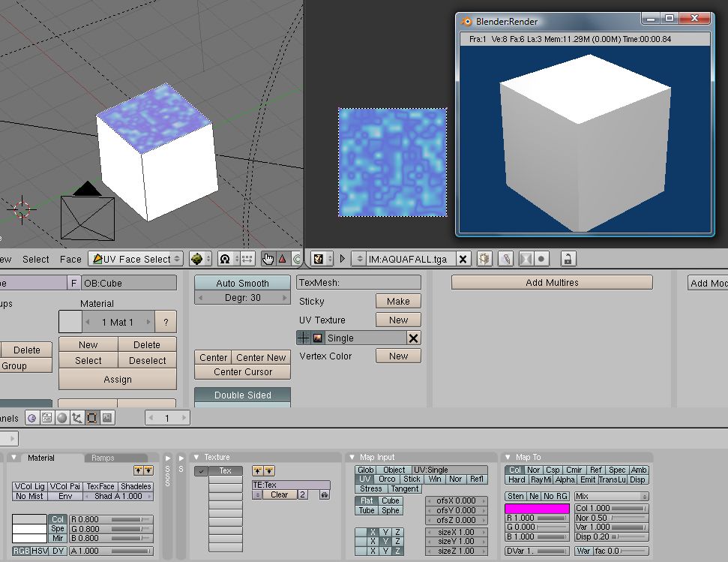Toggle Nor in Map To panel
This screenshot has width=728, height=562.
point(534,470)
